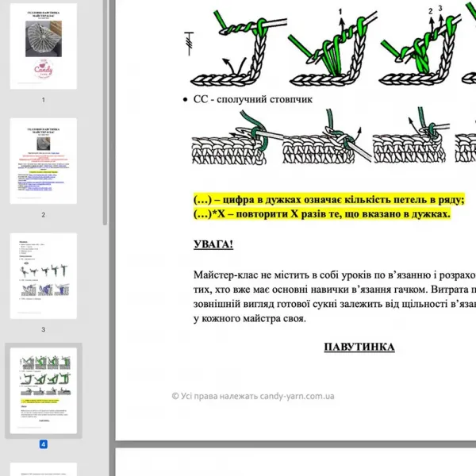Click the highlighted page 4 thumbnail
This screenshot has width=476, height=476.
click(x=44, y=390)
